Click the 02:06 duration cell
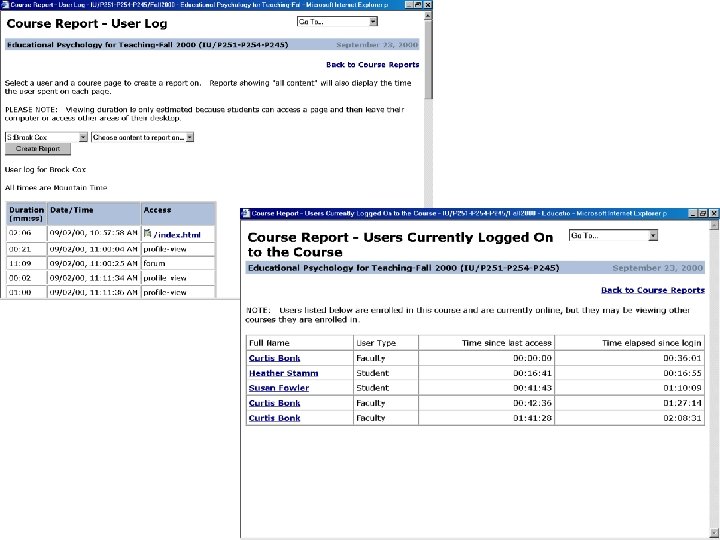The image size is (720, 540). [x=27, y=233]
